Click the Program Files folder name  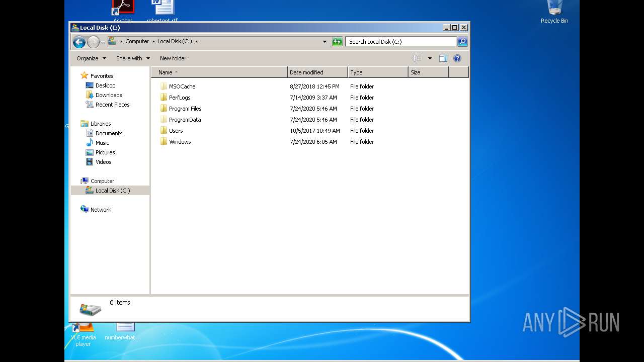click(185, 109)
